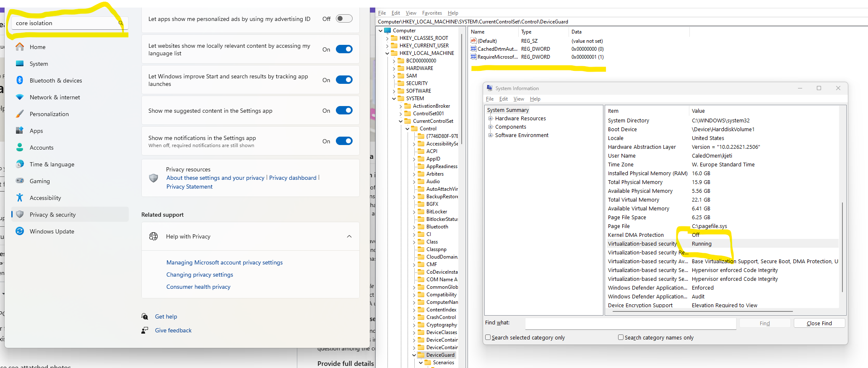The image size is (868, 368).
Task: Check Search category names only
Action: tap(621, 337)
